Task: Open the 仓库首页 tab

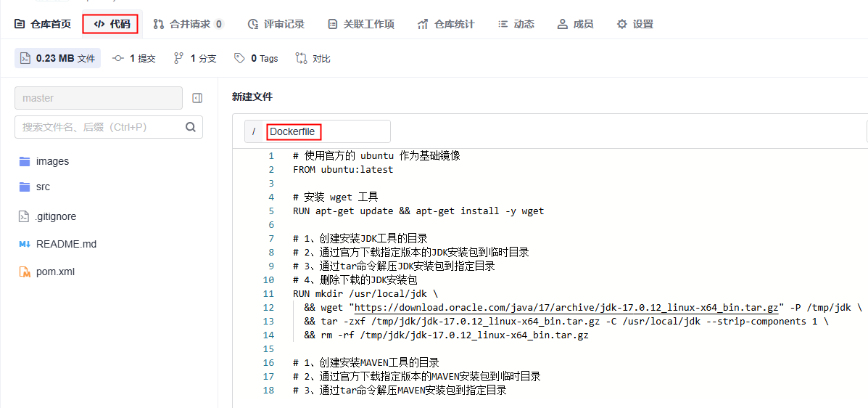Action: pyautogui.click(x=43, y=24)
